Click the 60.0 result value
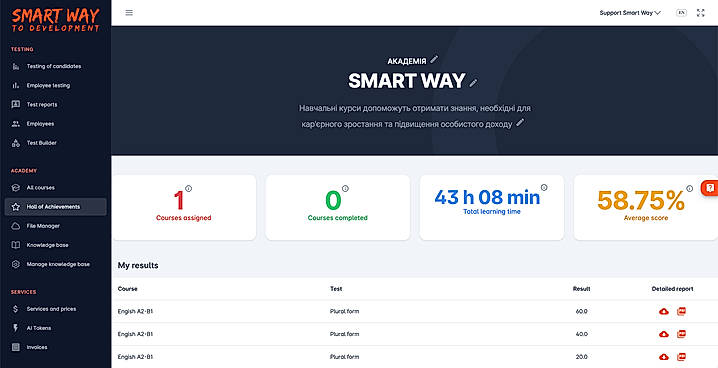The image size is (718, 368). [582, 312]
